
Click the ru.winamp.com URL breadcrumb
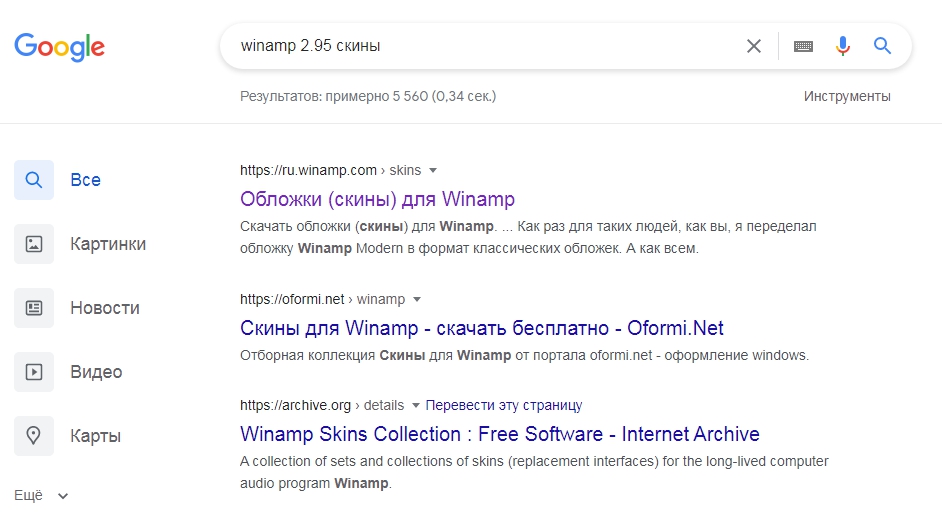click(x=330, y=171)
